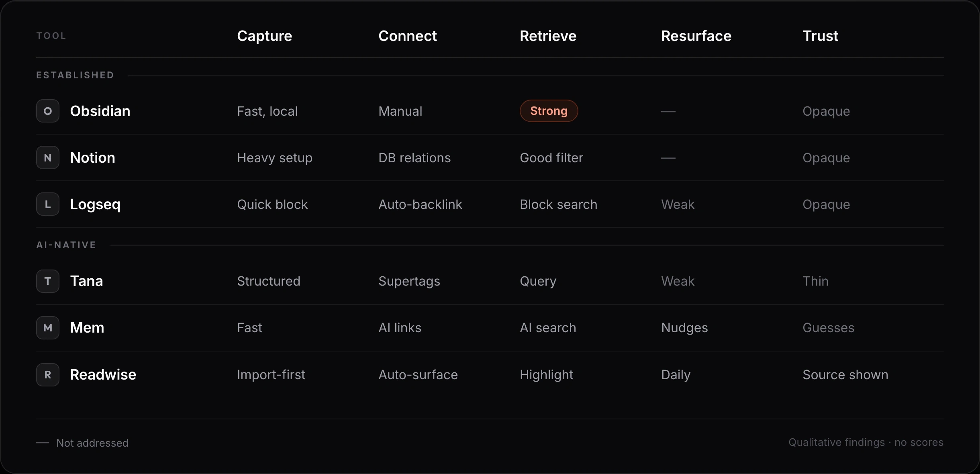The width and height of the screenshot is (980, 474).
Task: Click 'Fast' in Mem row
Action: coord(249,328)
